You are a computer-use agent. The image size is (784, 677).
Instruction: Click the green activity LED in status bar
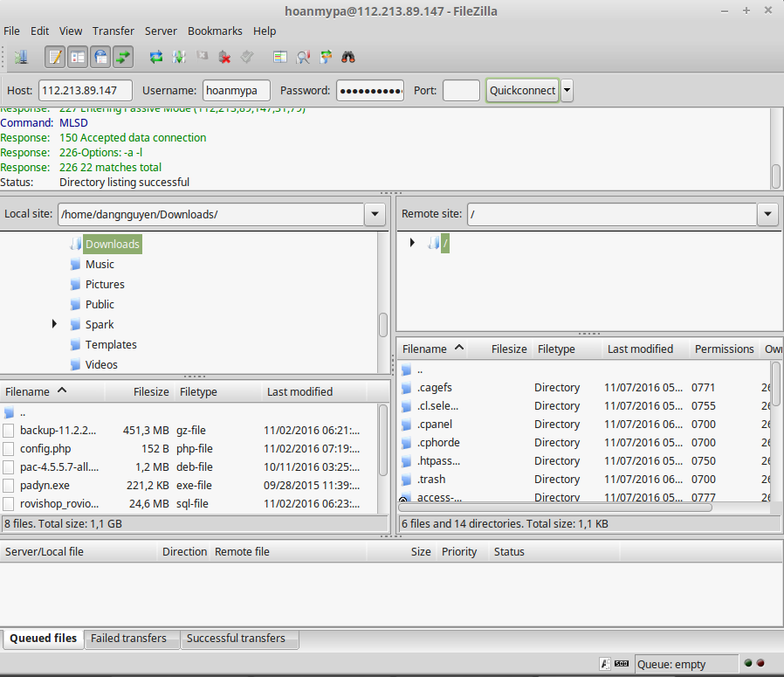pos(748,663)
